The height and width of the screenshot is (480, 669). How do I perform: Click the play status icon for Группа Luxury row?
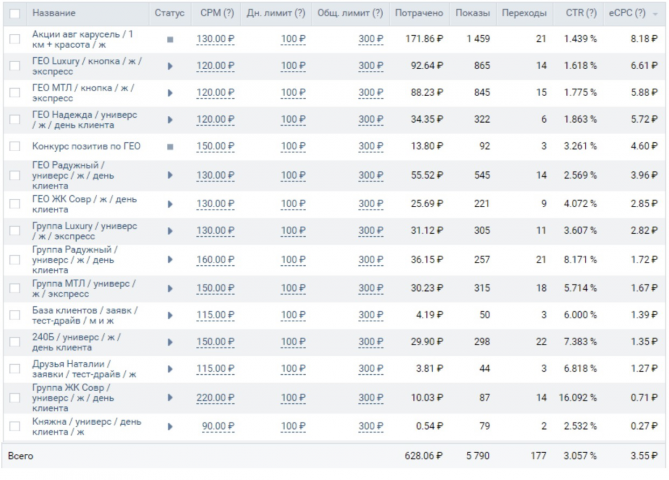pos(170,231)
